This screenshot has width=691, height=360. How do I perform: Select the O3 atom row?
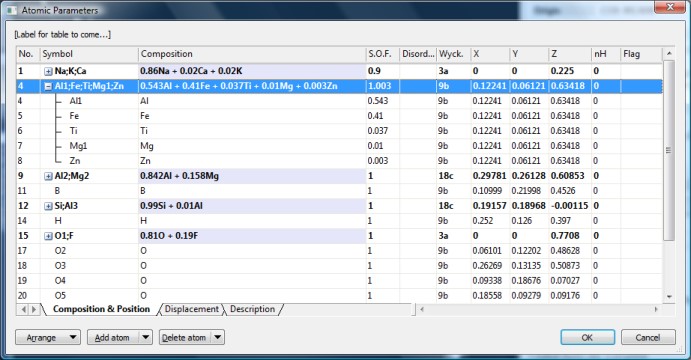[339, 266]
